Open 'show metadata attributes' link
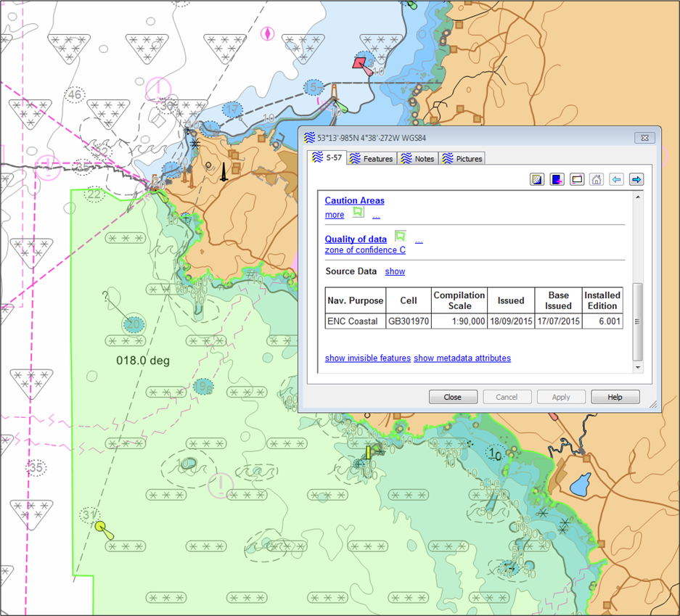This screenshot has width=680, height=616. pos(462,358)
